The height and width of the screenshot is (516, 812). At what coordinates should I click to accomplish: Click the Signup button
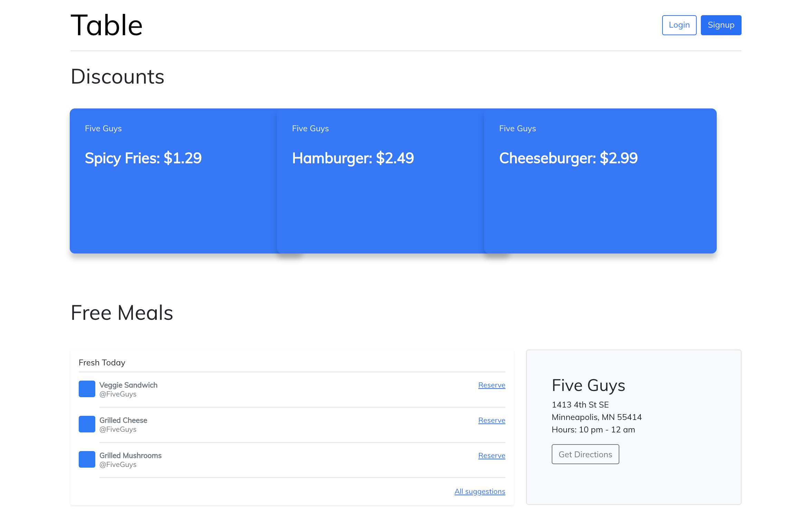[x=721, y=25]
